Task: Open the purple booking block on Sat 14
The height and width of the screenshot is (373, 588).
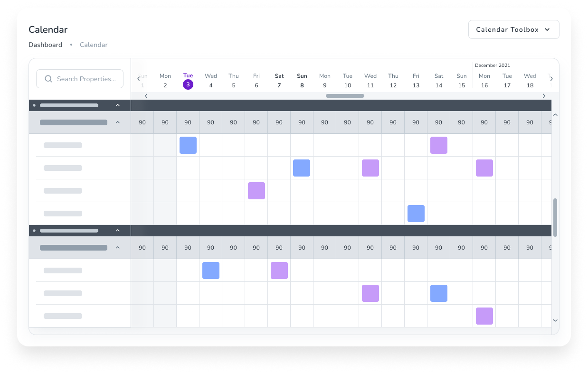Action: 439,145
